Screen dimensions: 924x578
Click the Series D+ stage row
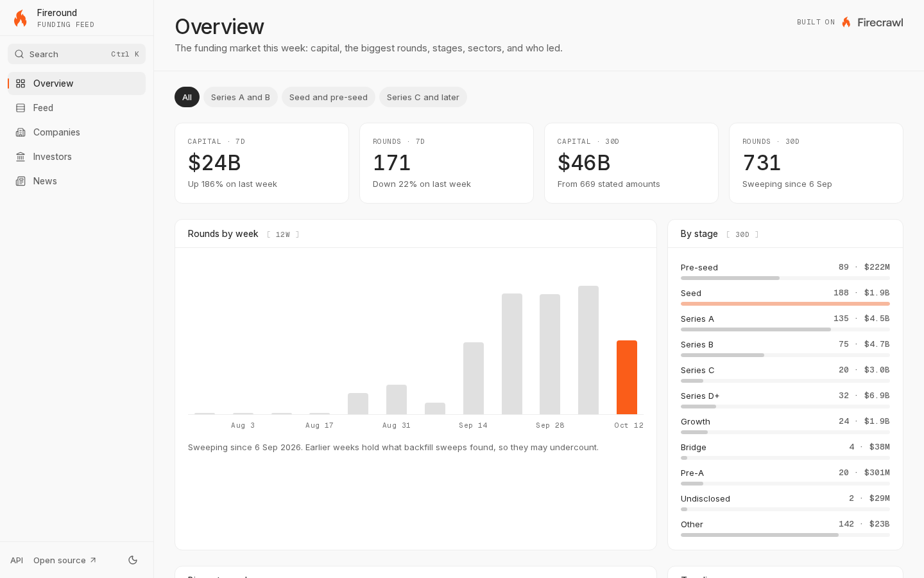785,399
